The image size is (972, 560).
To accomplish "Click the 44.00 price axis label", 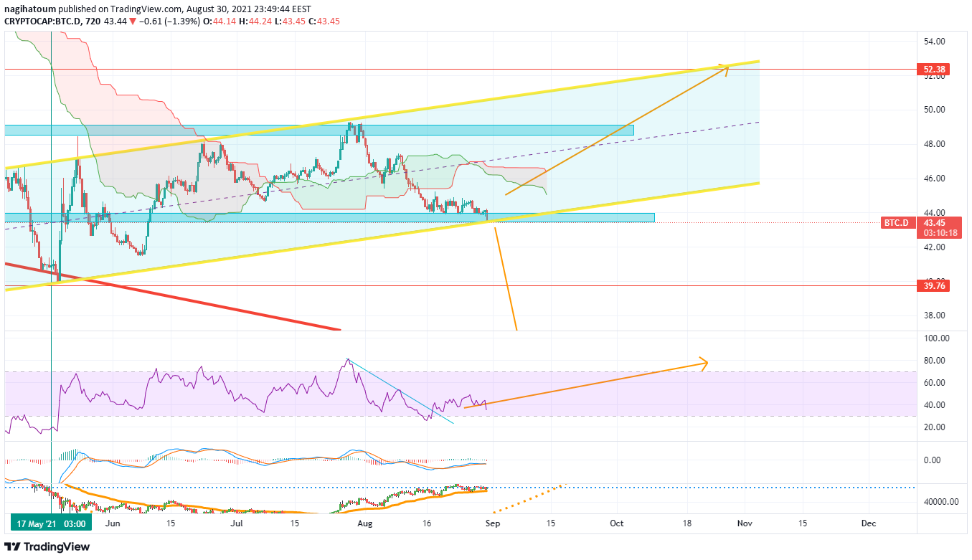I will coord(933,213).
